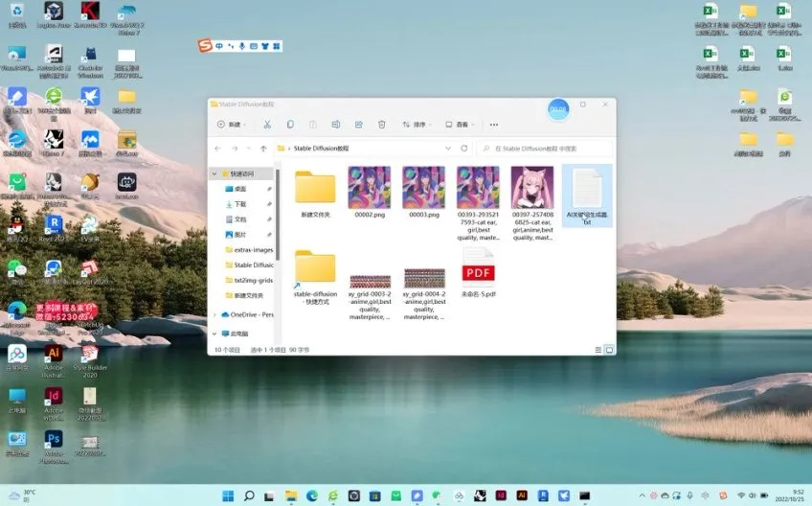The height and width of the screenshot is (506, 812).
Task: Open the 新建 (New) dropdown menu
Action: pos(232,125)
